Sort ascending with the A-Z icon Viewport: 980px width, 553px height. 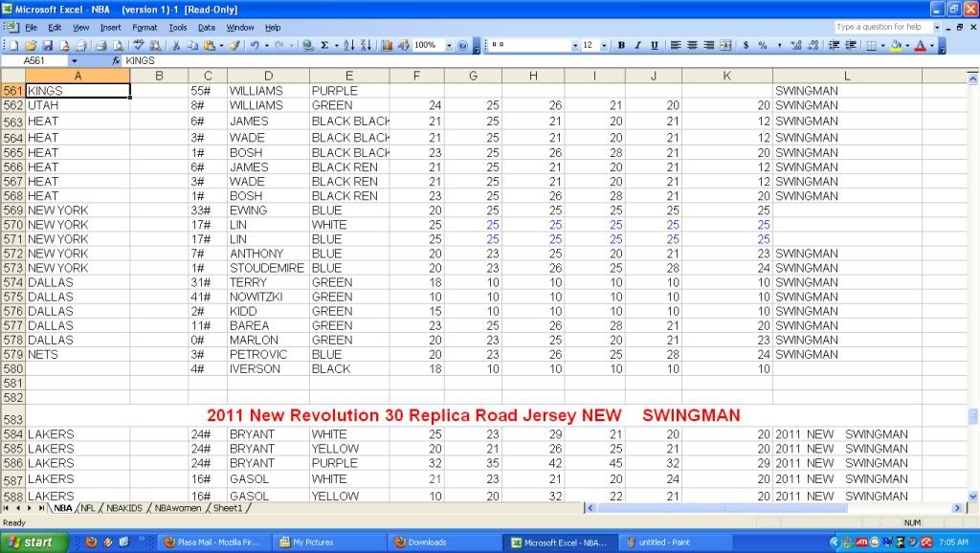[x=348, y=46]
